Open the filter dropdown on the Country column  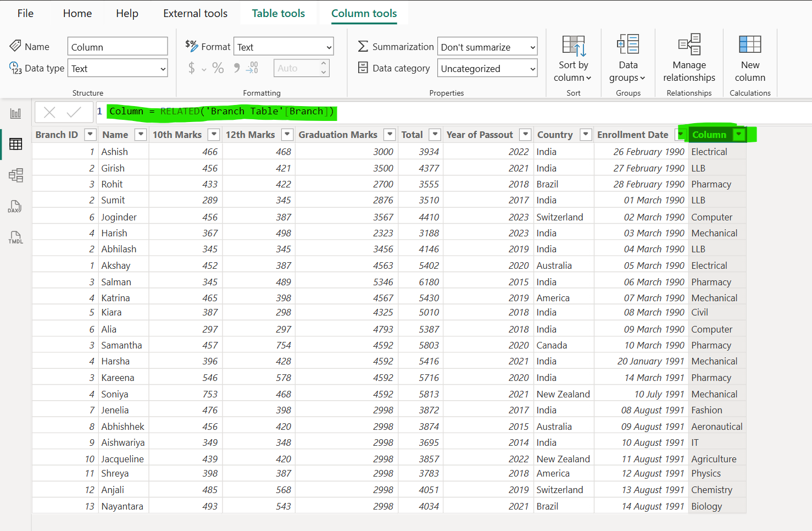[585, 134]
